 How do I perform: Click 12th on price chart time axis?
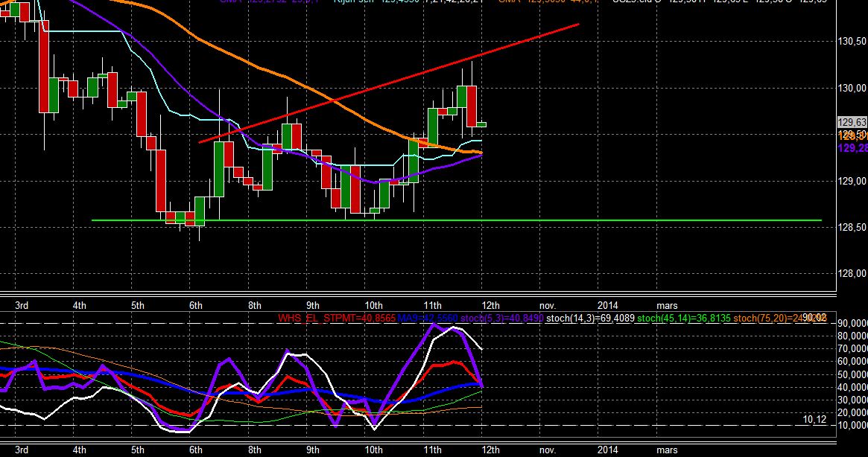tap(490, 305)
